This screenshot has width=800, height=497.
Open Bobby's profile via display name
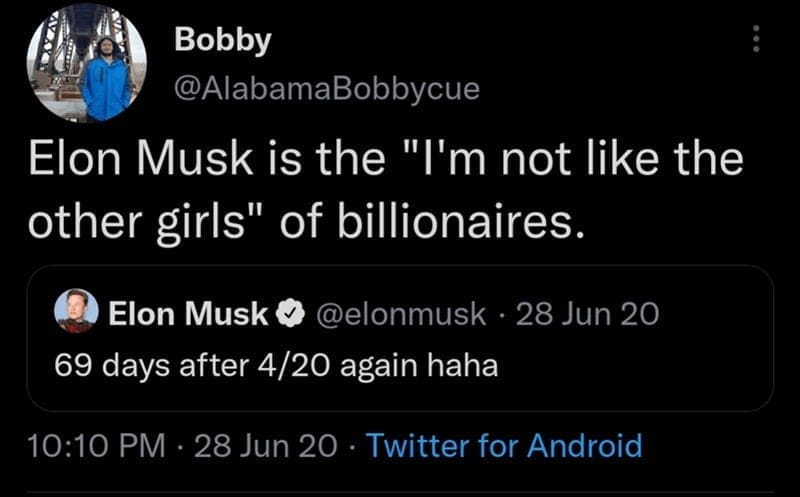click(222, 40)
